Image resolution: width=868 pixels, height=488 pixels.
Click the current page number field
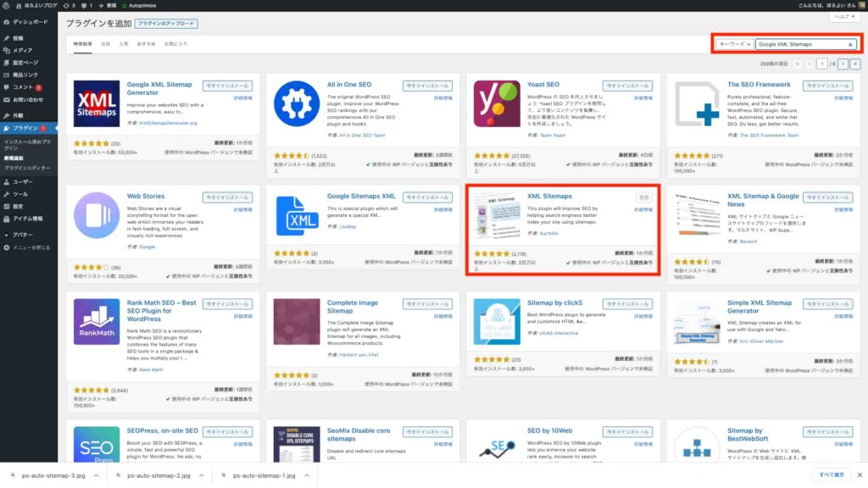point(822,64)
